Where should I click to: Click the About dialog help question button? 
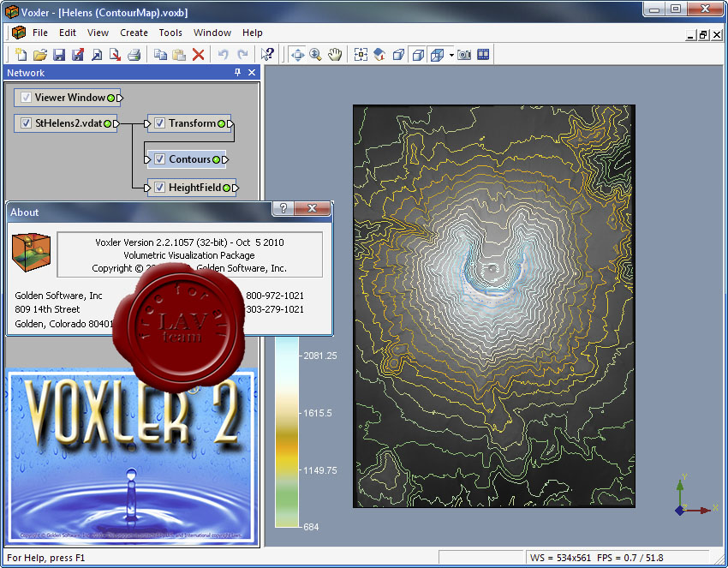283,208
